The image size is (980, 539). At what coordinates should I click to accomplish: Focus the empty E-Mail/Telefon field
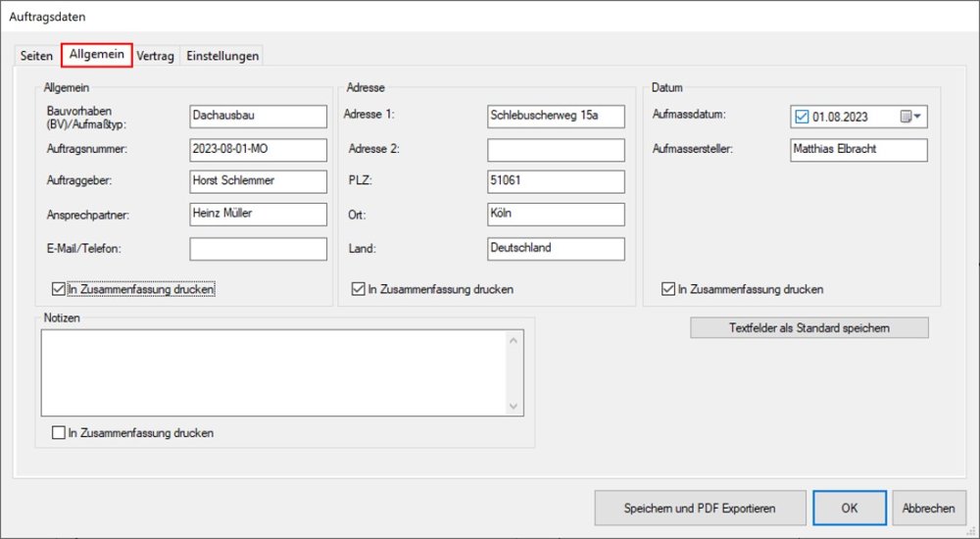[258, 250]
